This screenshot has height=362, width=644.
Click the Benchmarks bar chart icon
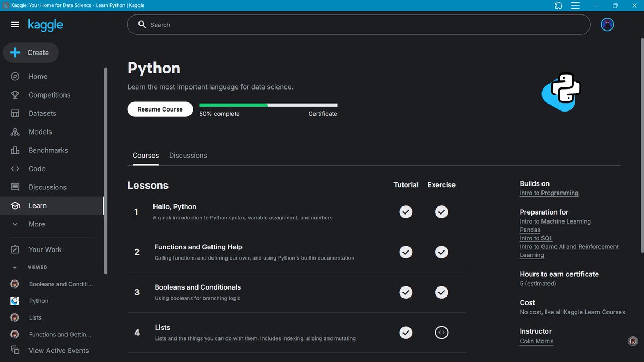click(x=15, y=151)
